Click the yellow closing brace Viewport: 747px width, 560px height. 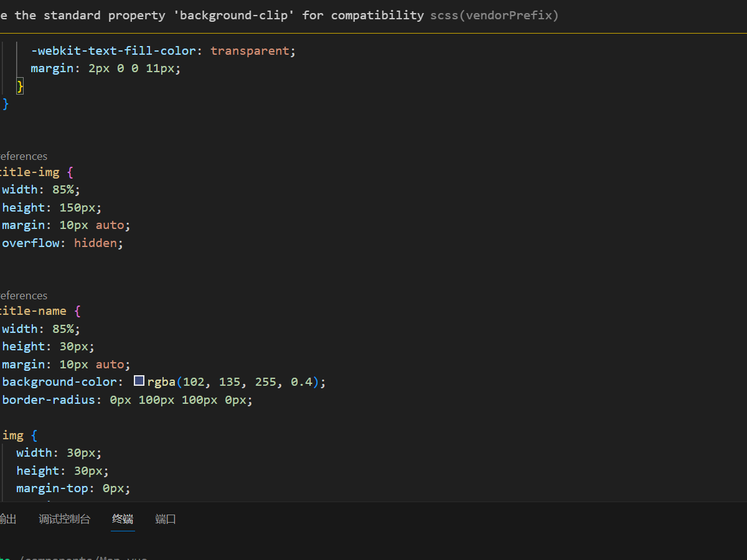tap(20, 86)
